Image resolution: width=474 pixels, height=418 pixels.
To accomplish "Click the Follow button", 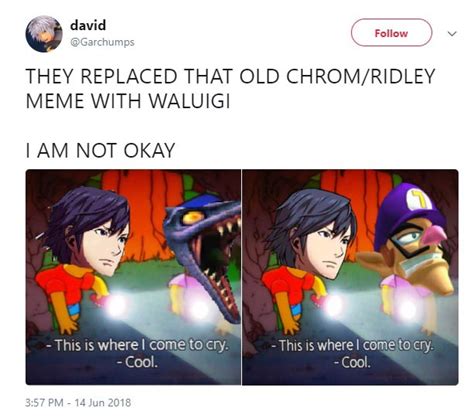I will 391,33.
